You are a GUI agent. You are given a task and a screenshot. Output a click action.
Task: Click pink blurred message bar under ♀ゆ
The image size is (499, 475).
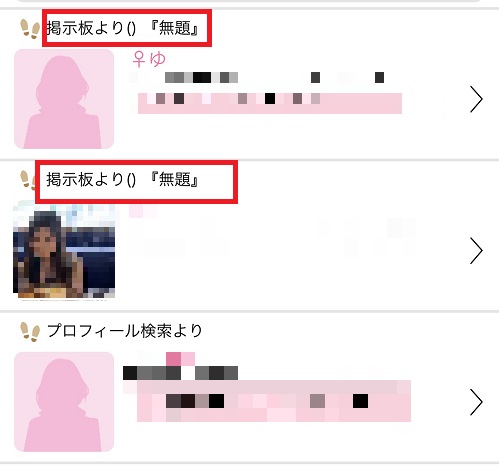click(270, 103)
